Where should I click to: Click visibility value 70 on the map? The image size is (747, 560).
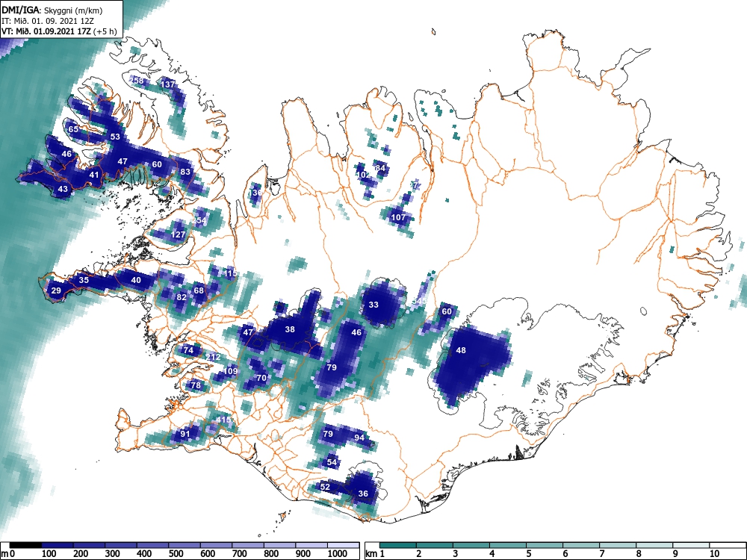click(261, 378)
